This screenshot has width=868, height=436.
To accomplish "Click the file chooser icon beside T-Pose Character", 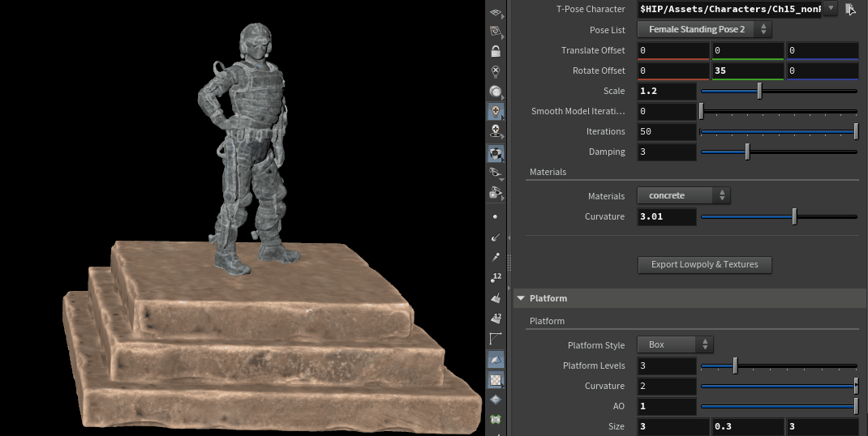I will point(850,9).
